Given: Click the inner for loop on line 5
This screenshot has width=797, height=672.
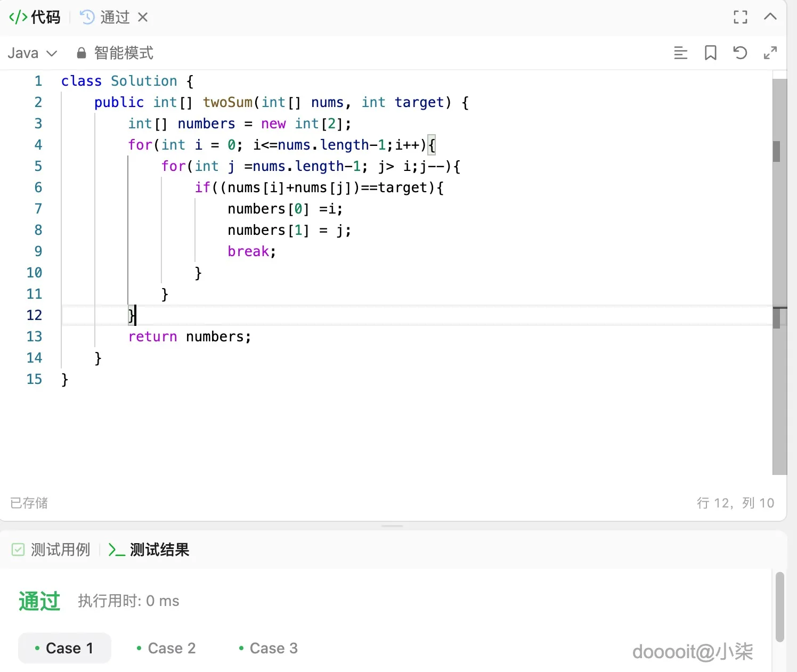Looking at the screenshot, I should 311,166.
